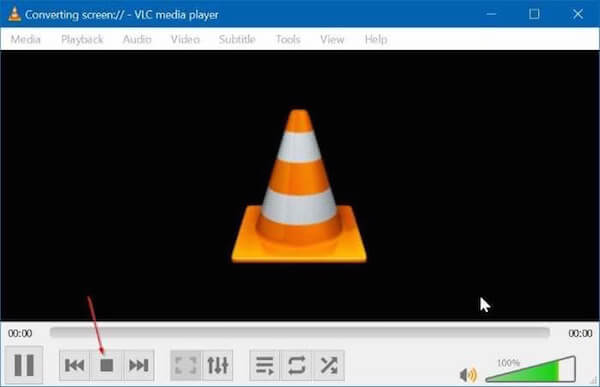Maximize the VLC window
Screen dimensions: 600x387
tap(534, 14)
